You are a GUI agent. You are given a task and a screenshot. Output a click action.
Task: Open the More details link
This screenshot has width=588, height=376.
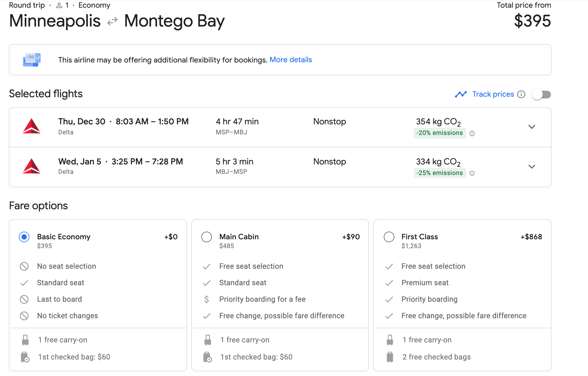[x=290, y=60]
